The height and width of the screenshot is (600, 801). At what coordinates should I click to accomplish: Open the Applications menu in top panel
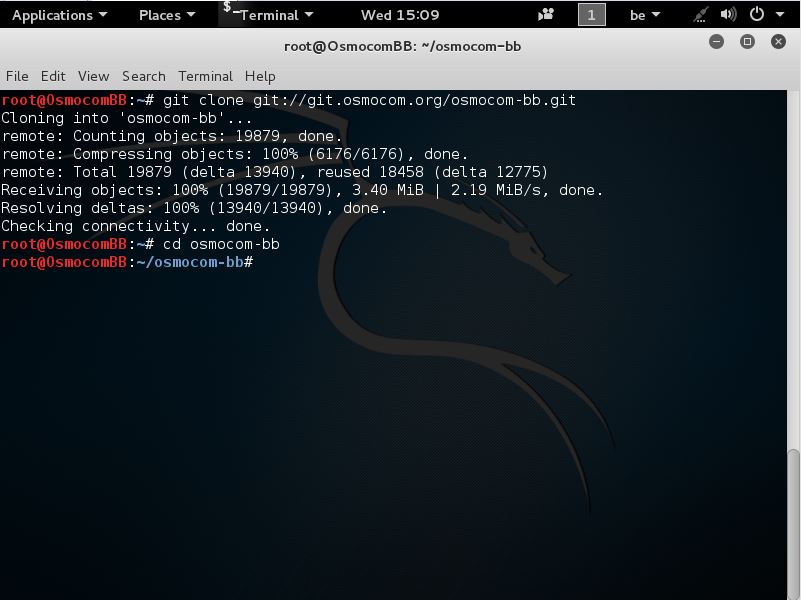pos(59,15)
